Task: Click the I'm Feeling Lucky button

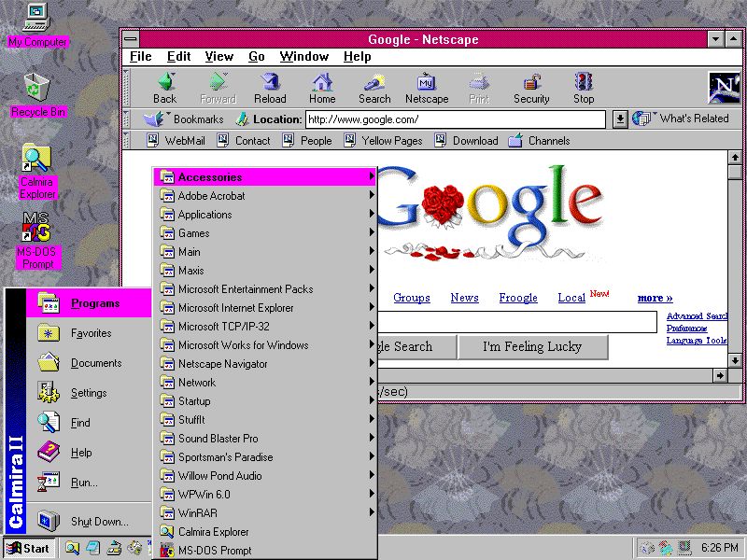Action: click(532, 347)
